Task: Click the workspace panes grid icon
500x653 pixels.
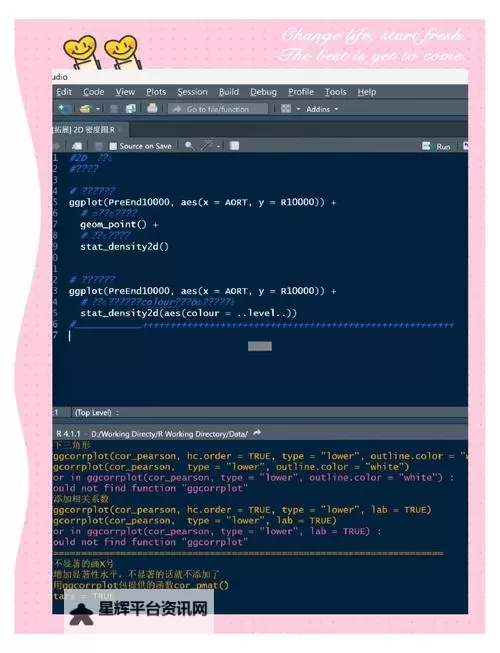Action: [x=286, y=109]
